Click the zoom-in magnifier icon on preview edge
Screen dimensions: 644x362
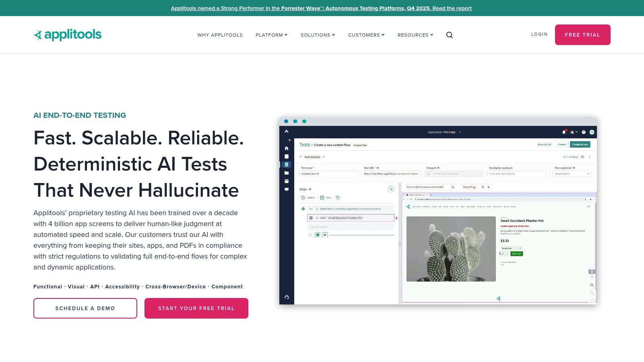[592, 285]
